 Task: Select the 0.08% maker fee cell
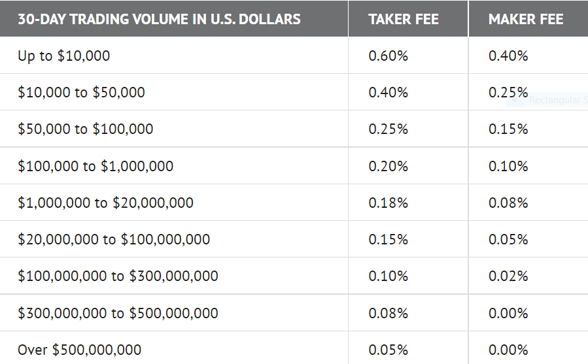pyautogui.click(x=508, y=203)
